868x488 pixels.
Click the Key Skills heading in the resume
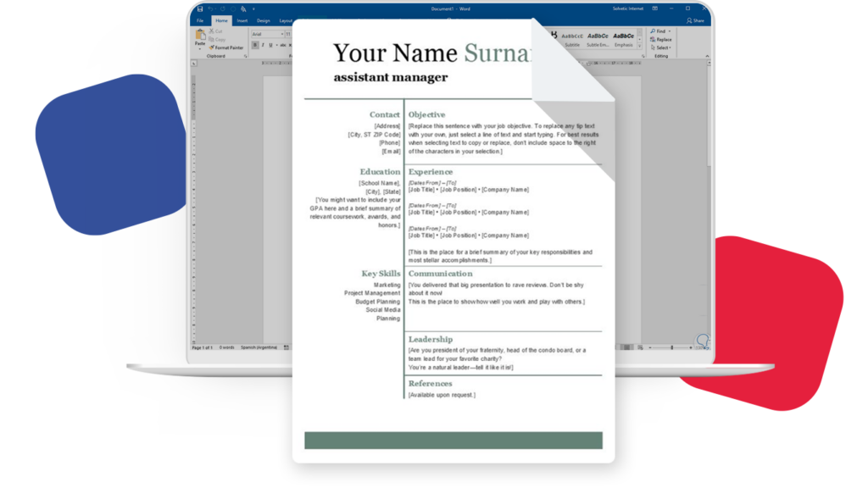(381, 274)
